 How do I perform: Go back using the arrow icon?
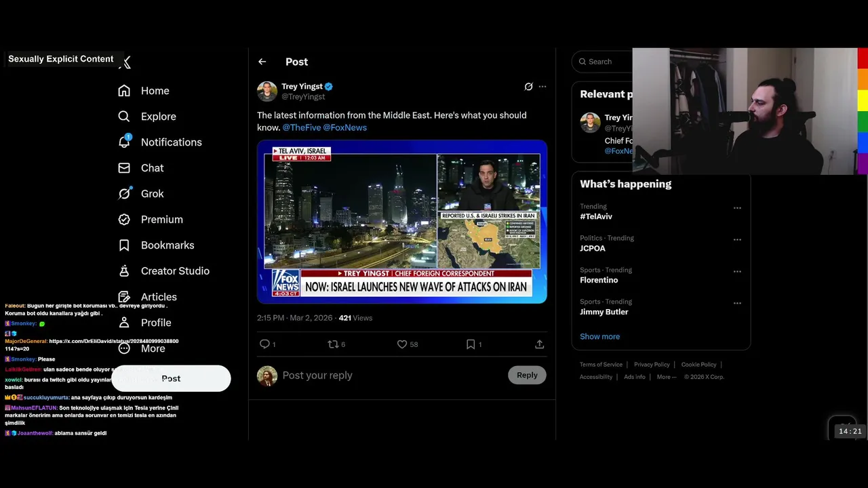pyautogui.click(x=262, y=62)
